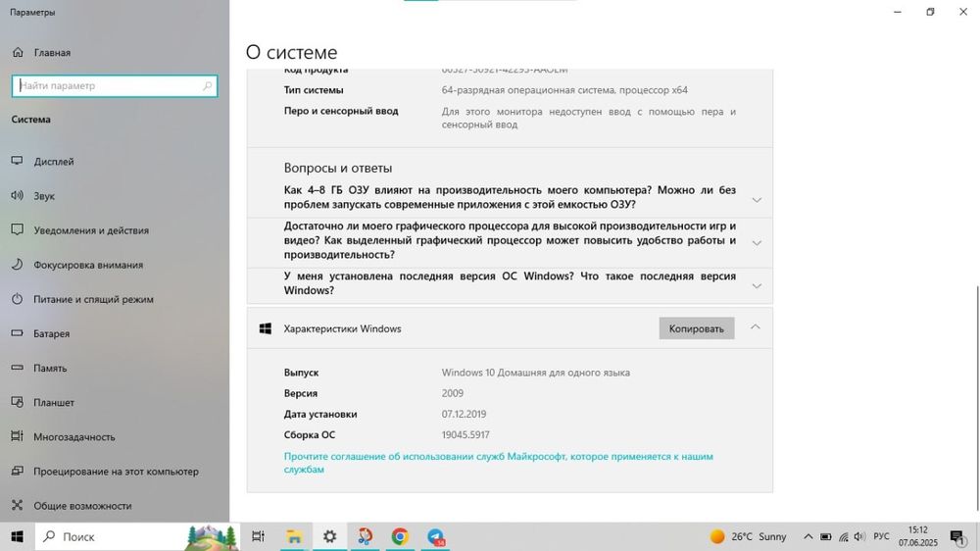Image resolution: width=980 pixels, height=551 pixels.
Task: Open the Главная home icon in the sidebar
Action: coord(18,53)
